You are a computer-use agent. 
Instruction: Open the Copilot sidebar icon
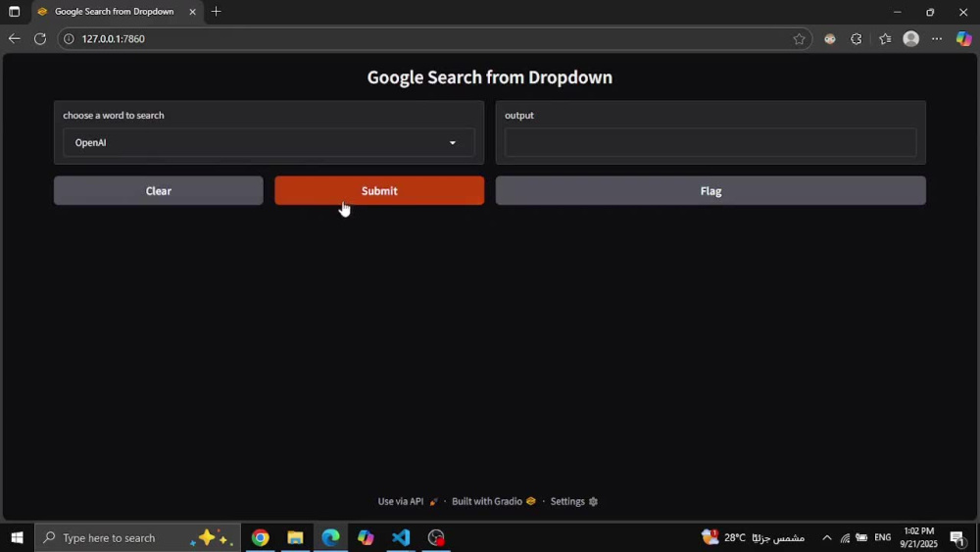[963, 39]
